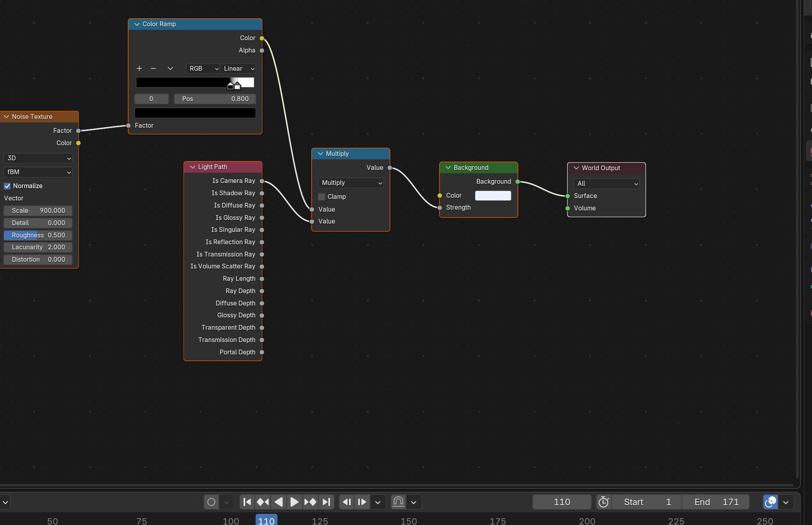The width and height of the screenshot is (812, 525).
Task: Click the playhead marker at frame 110
Action: tap(266, 520)
